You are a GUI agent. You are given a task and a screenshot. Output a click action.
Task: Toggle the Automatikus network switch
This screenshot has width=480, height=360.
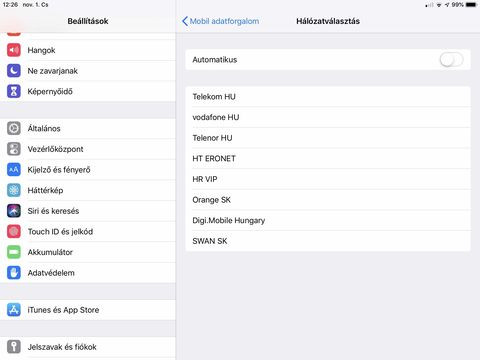click(451, 60)
